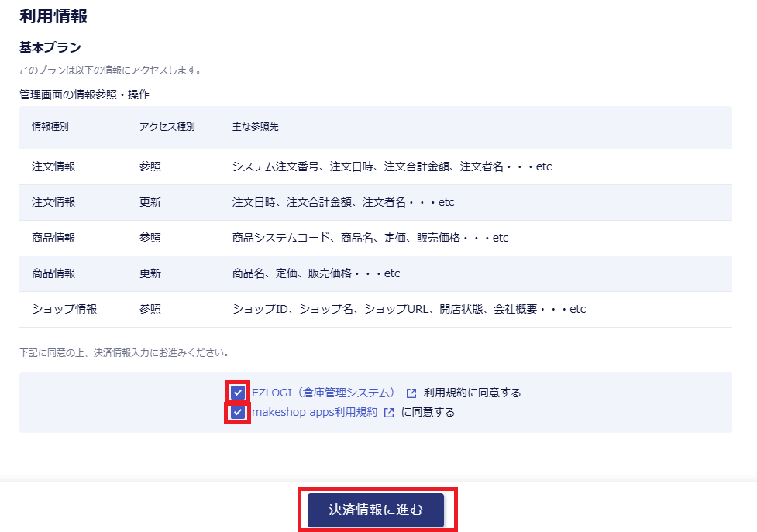This screenshot has width=757, height=532.
Task: Open the external link icon beside EZLOGI
Action: (x=411, y=393)
